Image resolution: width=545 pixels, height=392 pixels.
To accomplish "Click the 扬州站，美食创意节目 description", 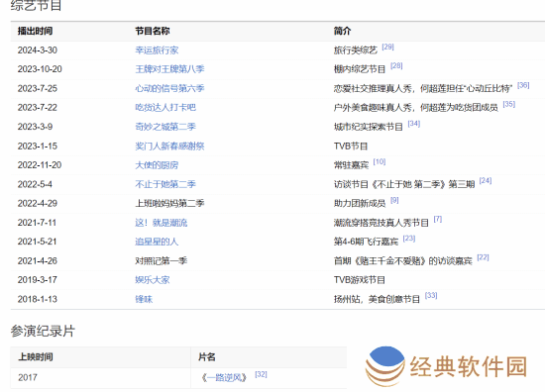I will pos(377,299).
